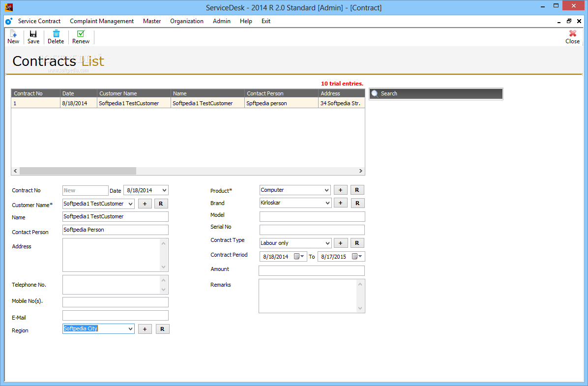The height and width of the screenshot is (386, 588).
Task: Open calendar for contract end date 8/17/2015
Action: [x=357, y=257]
